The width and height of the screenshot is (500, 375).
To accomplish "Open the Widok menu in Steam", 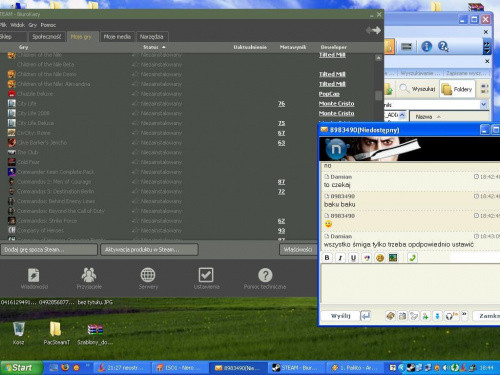I will click(x=17, y=25).
